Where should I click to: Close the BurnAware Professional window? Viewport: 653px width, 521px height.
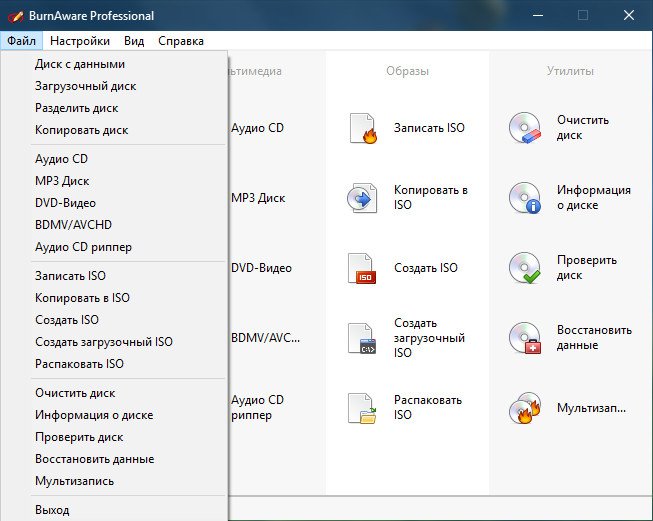(x=628, y=15)
